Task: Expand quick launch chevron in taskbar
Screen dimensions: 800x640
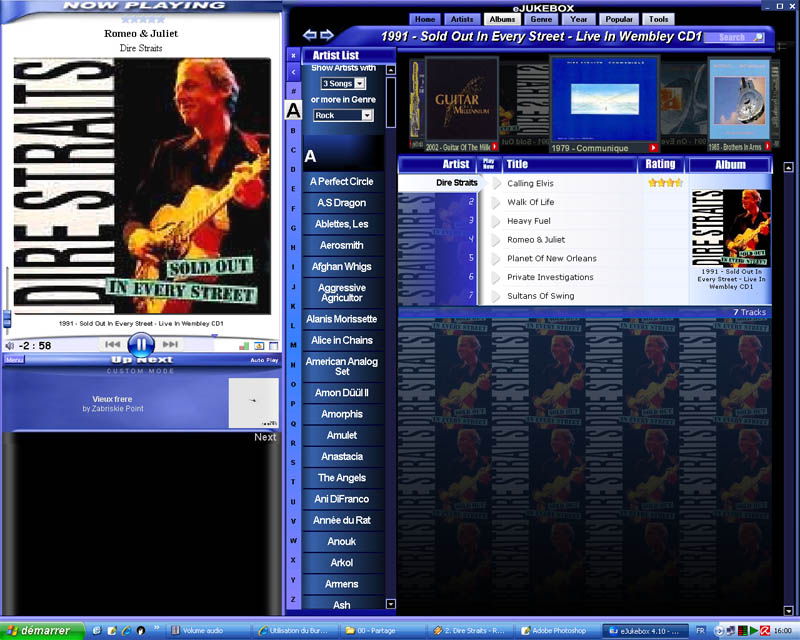Action: (x=156, y=628)
